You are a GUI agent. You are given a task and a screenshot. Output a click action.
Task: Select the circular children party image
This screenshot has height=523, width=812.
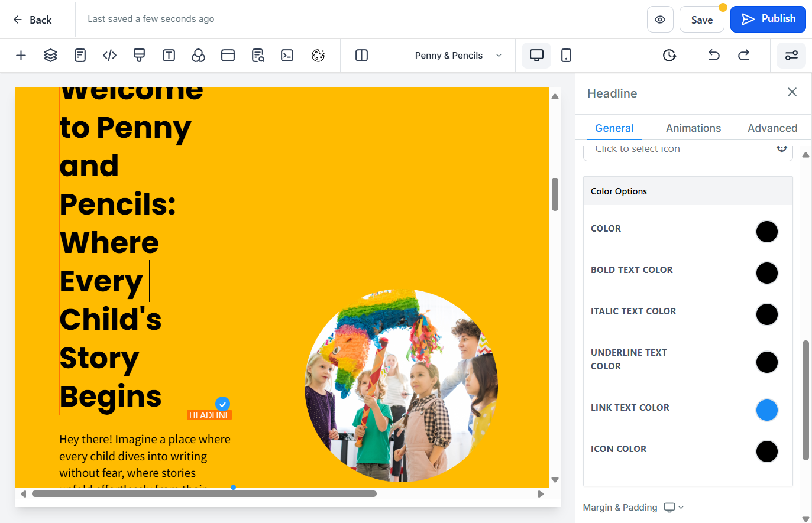tap(401, 386)
